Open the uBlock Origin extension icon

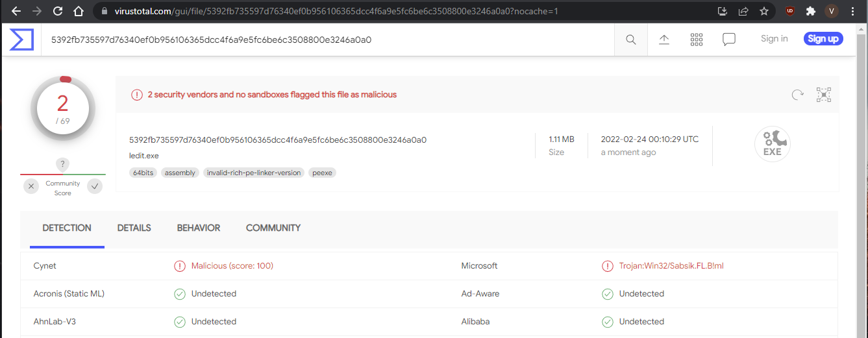(789, 11)
